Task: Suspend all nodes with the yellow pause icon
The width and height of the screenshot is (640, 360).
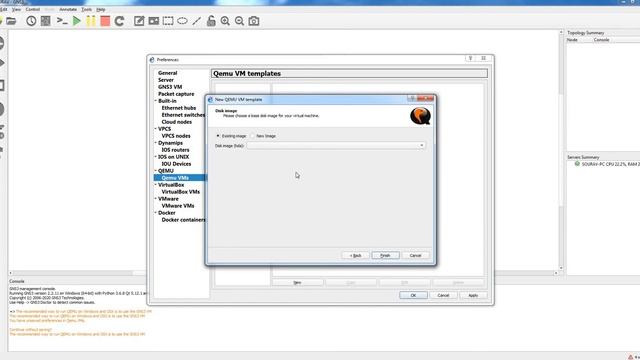Action: point(91,21)
